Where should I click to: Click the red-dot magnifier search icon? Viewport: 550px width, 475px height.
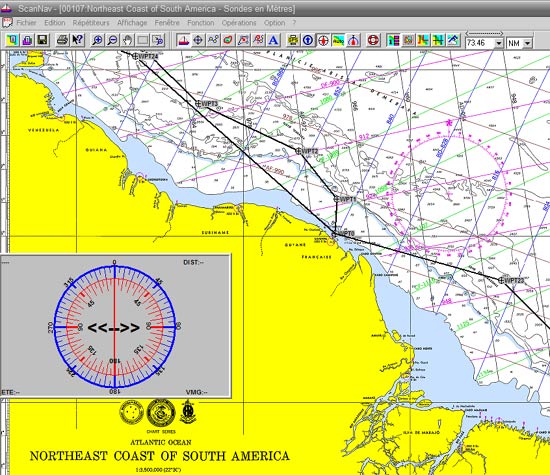pyautogui.click(x=243, y=40)
